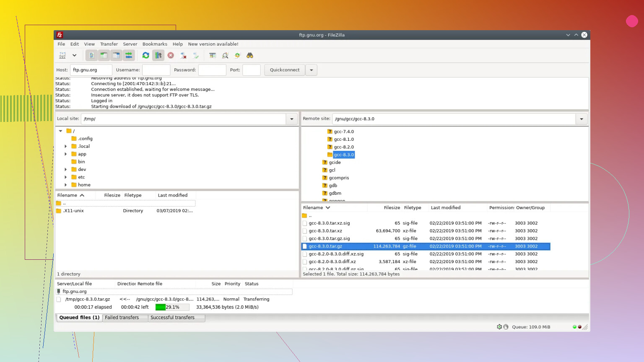Open the Site Manager icon
The image size is (644, 362).
(x=62, y=55)
